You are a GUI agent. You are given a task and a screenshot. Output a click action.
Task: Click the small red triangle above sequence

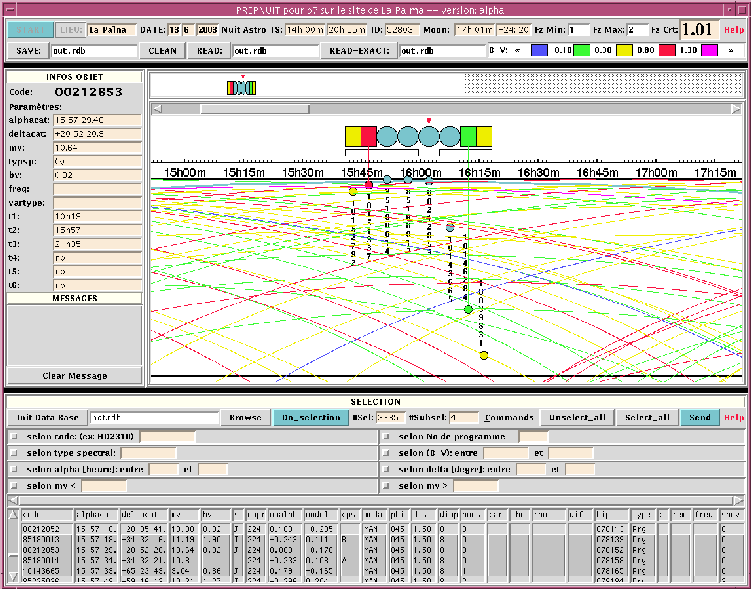(428, 121)
